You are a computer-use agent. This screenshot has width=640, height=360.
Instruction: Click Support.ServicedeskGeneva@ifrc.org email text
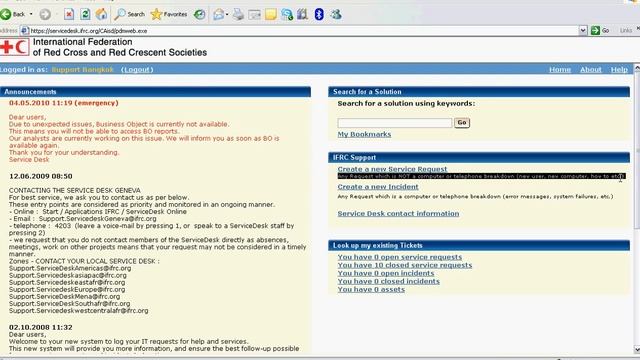(x=98, y=219)
